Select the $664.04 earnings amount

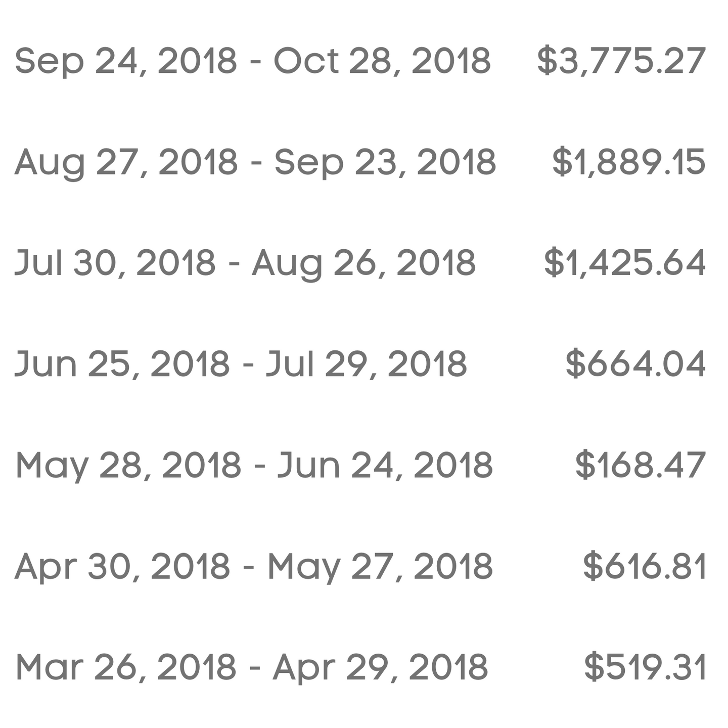tap(635, 364)
